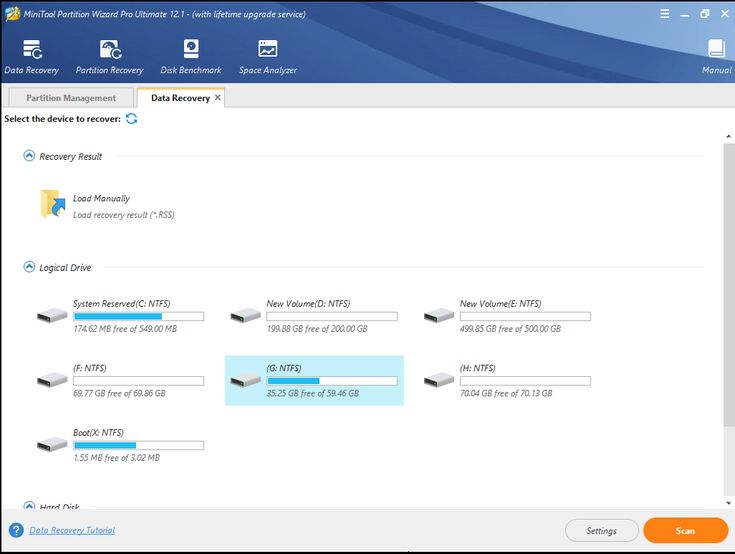Restore down the MiniTool window
The height and width of the screenshot is (554, 735).
tap(705, 14)
